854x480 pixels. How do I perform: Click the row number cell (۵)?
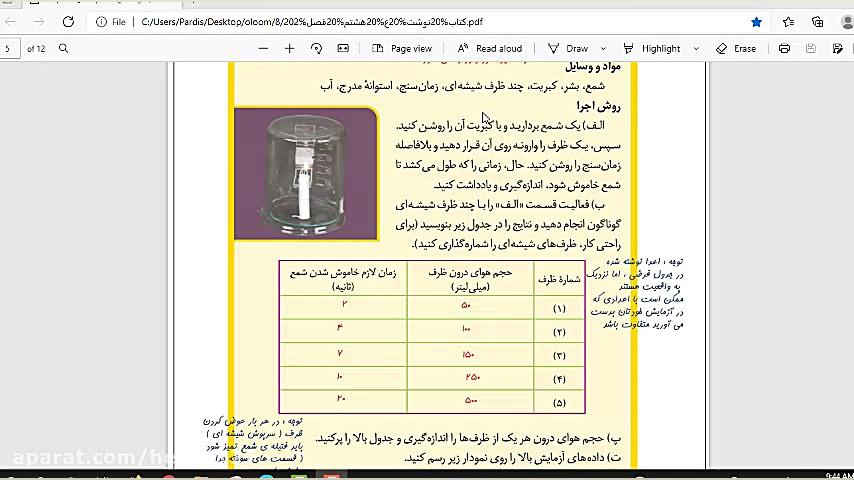coord(559,403)
